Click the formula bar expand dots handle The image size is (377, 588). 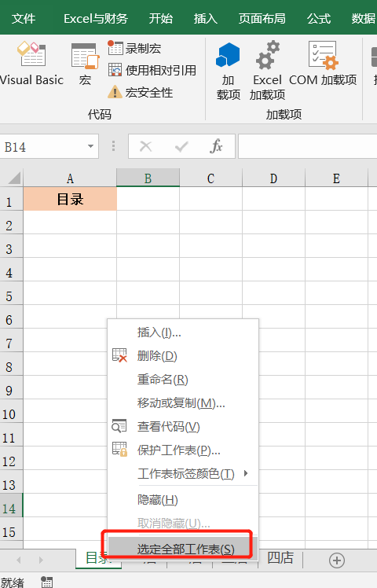click(113, 146)
